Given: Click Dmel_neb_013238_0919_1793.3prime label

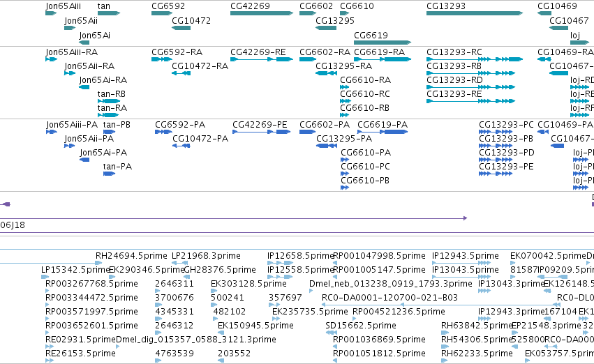Looking at the screenshot, I should click(391, 284).
